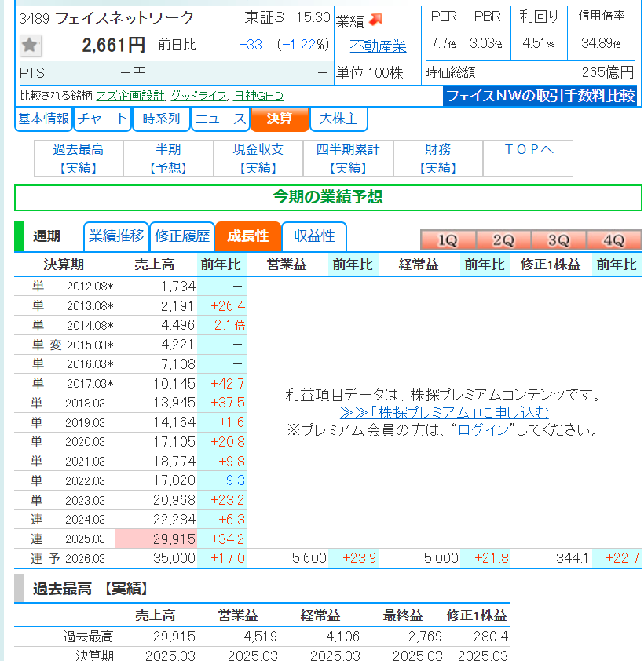The height and width of the screenshot is (661, 644).
Task: Jump to 四半期累計【実績】section
Action: tap(348, 159)
